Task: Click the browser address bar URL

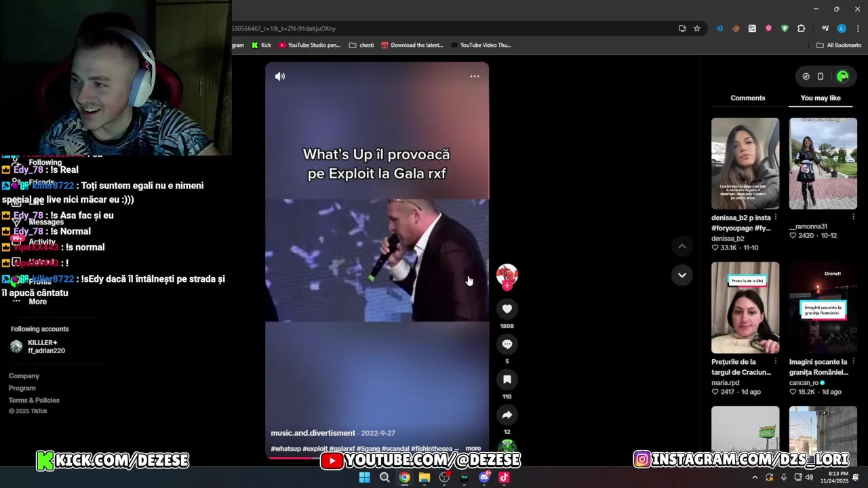Action: 283,28
